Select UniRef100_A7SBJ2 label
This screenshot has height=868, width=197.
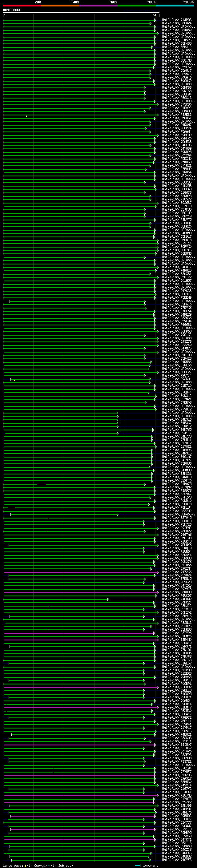[177, 410]
